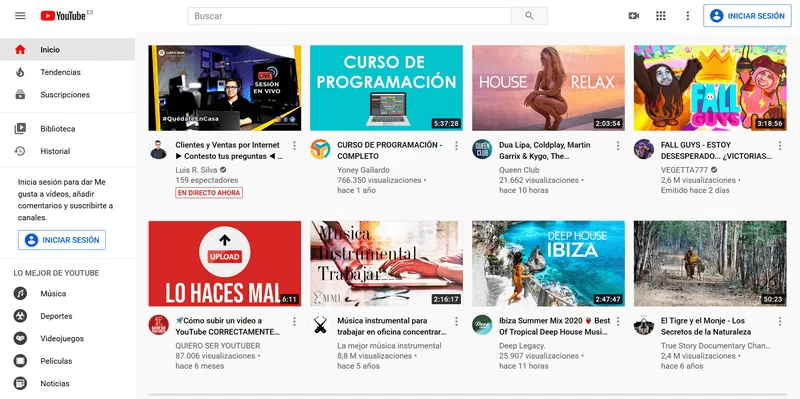Click the Buscar search field

(x=350, y=16)
